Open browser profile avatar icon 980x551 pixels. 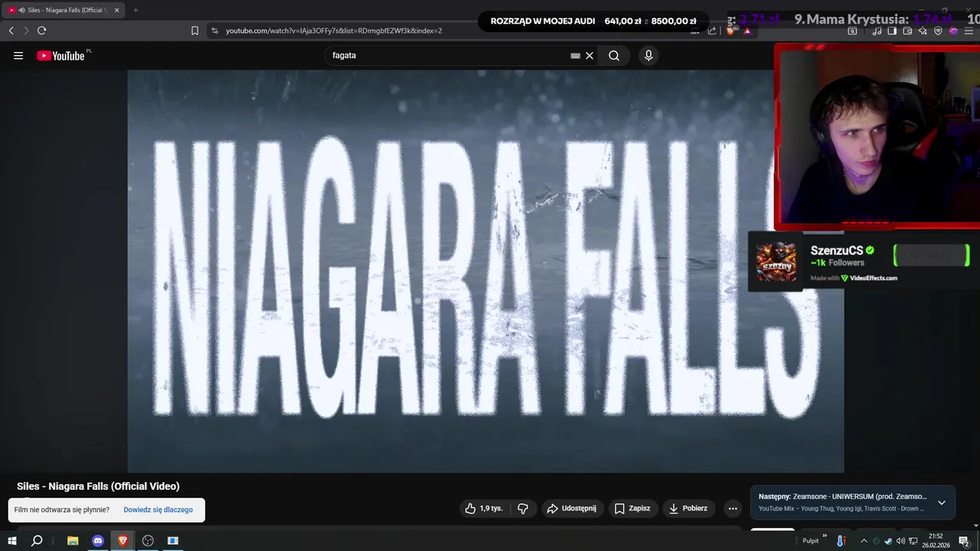point(953,31)
